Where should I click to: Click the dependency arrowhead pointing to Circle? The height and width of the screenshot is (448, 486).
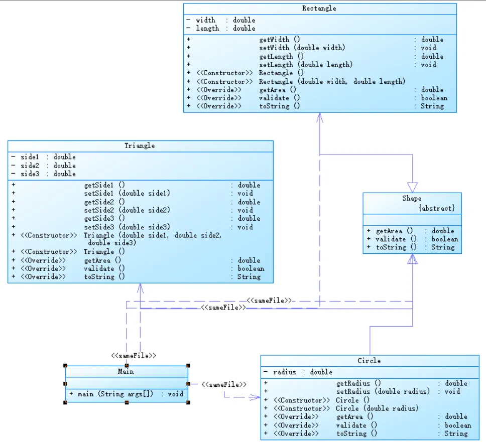click(255, 397)
